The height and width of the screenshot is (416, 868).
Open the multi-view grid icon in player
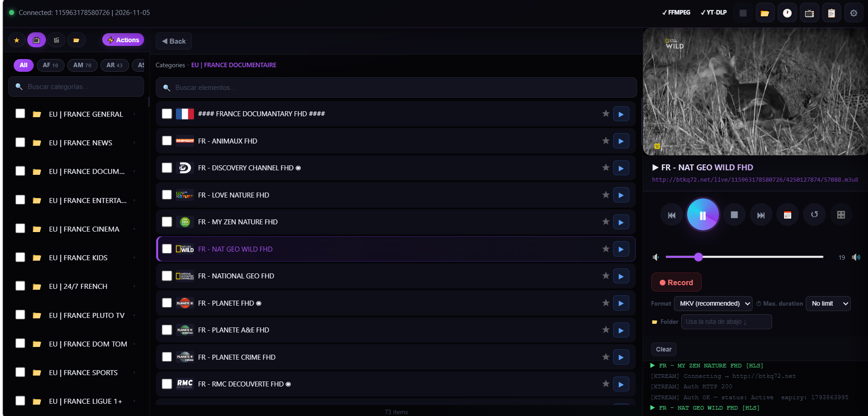point(841,215)
